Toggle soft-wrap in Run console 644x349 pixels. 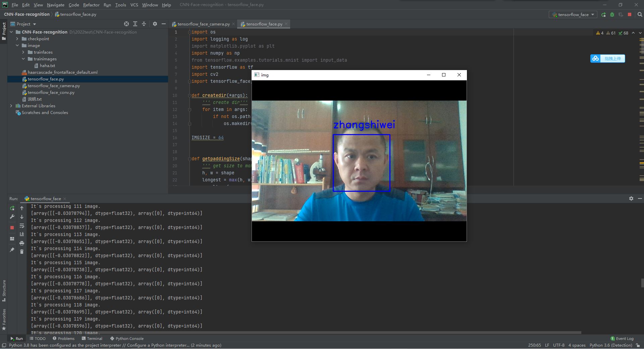tap(22, 226)
